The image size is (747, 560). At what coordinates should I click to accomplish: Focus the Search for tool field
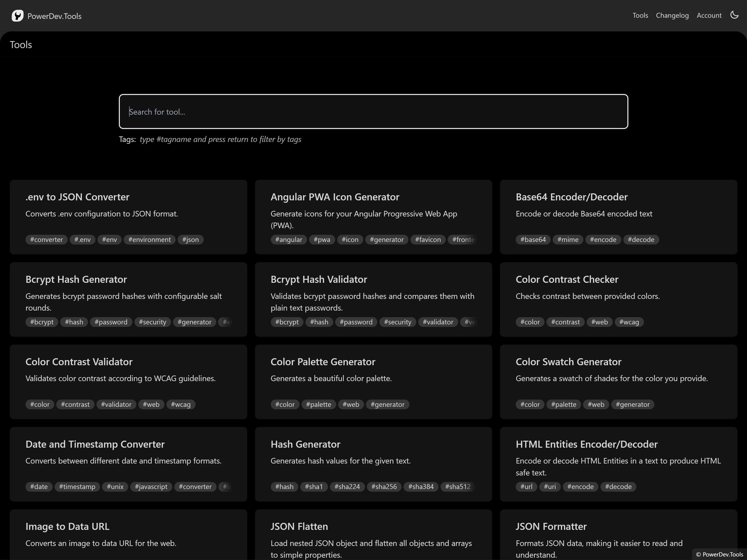coord(373,112)
